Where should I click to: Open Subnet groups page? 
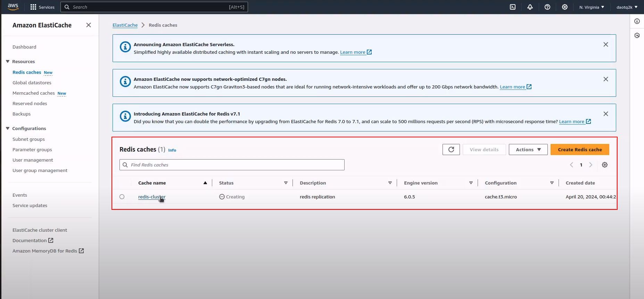tap(28, 139)
